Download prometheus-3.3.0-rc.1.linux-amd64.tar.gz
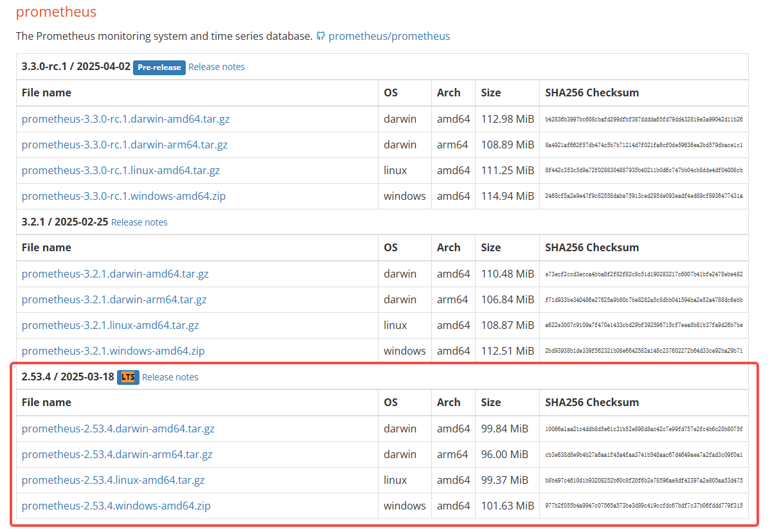Viewport: 779px width, 532px height. tap(121, 170)
